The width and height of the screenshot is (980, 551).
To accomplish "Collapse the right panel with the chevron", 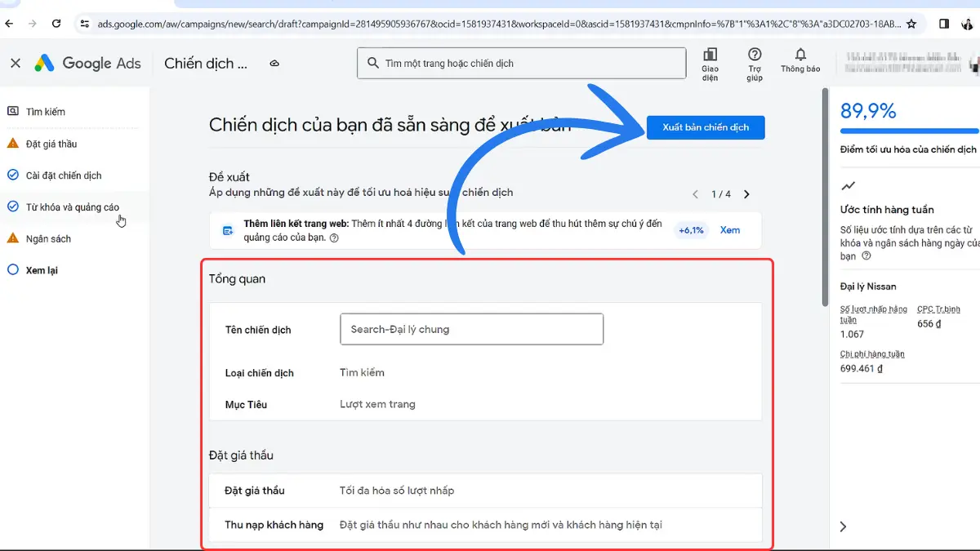I will 844,527.
